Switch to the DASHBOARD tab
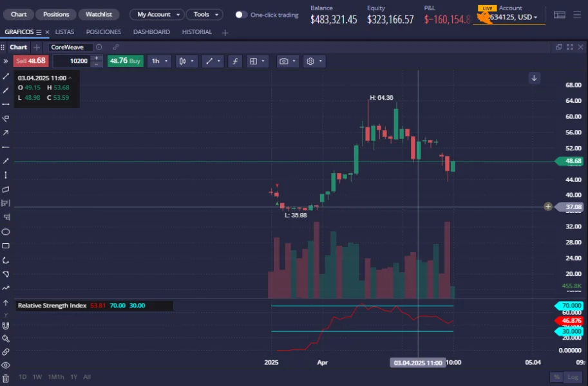 point(151,32)
